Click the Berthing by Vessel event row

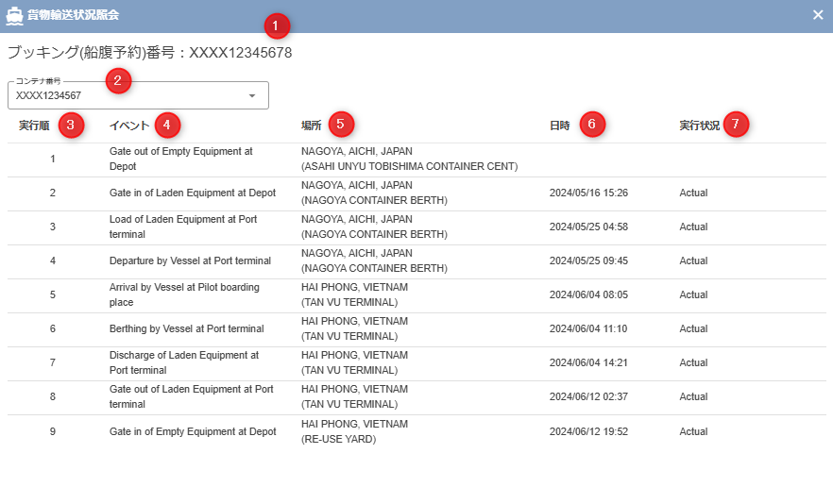coord(186,329)
